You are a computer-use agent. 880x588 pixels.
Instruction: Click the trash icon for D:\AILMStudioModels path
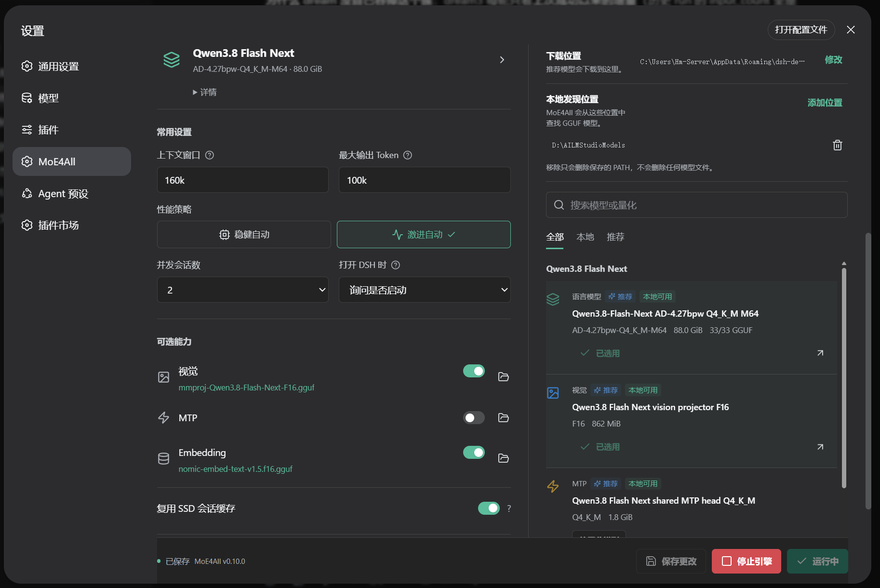click(x=837, y=145)
